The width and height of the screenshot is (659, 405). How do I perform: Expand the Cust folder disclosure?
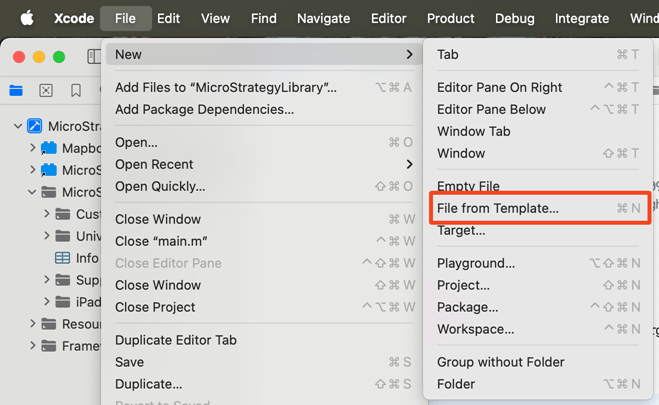click(47, 214)
